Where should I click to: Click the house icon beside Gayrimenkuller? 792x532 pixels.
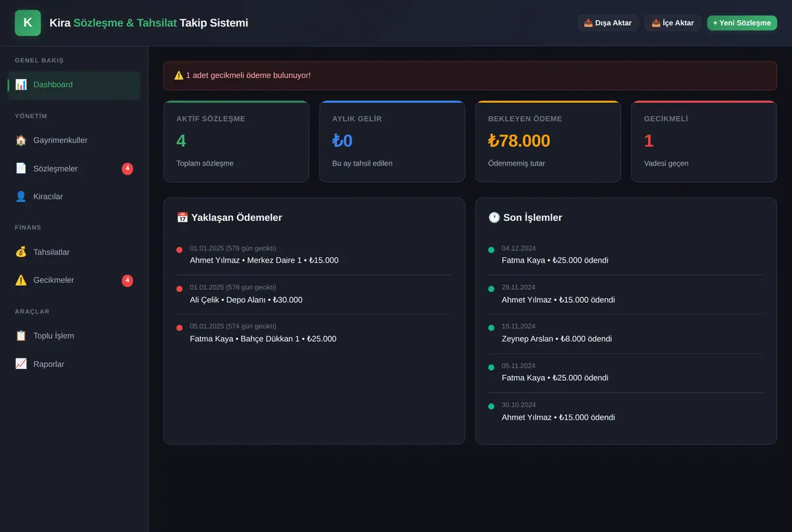[21, 140]
